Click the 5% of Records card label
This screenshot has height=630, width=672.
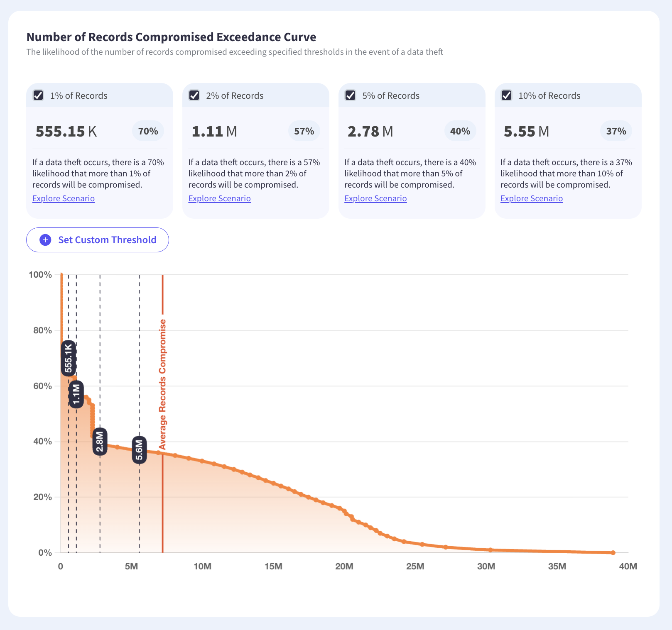tap(391, 95)
